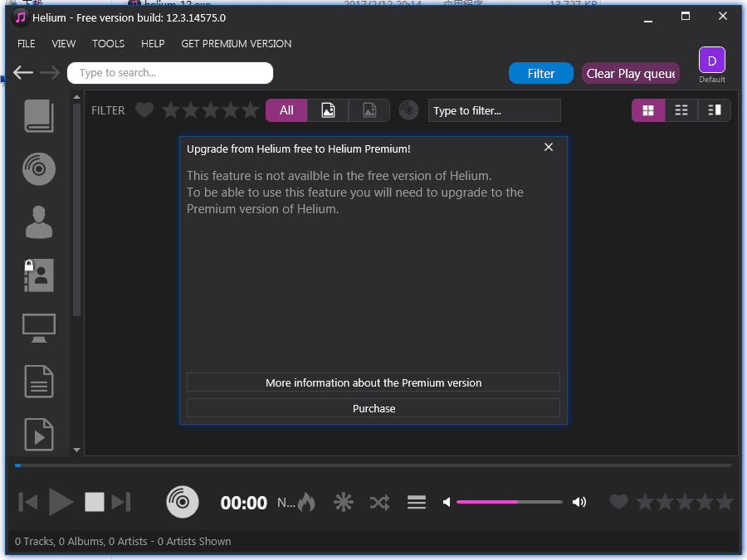Open the HELP menu
This screenshot has width=747, height=560.
point(153,44)
